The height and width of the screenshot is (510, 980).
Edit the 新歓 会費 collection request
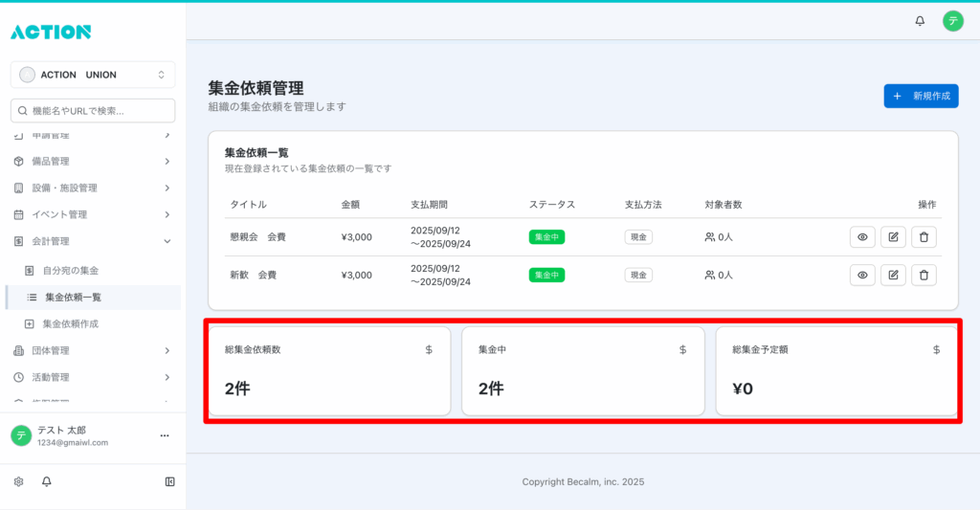click(893, 276)
